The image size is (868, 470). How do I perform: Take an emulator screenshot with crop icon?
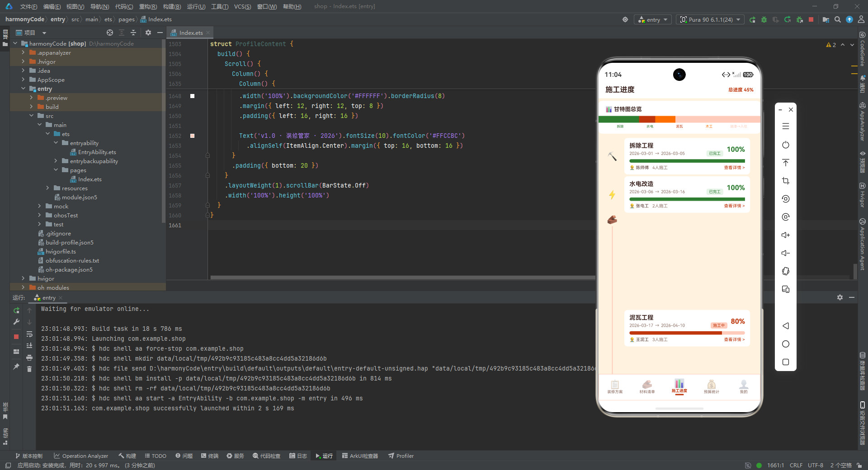pyautogui.click(x=786, y=181)
